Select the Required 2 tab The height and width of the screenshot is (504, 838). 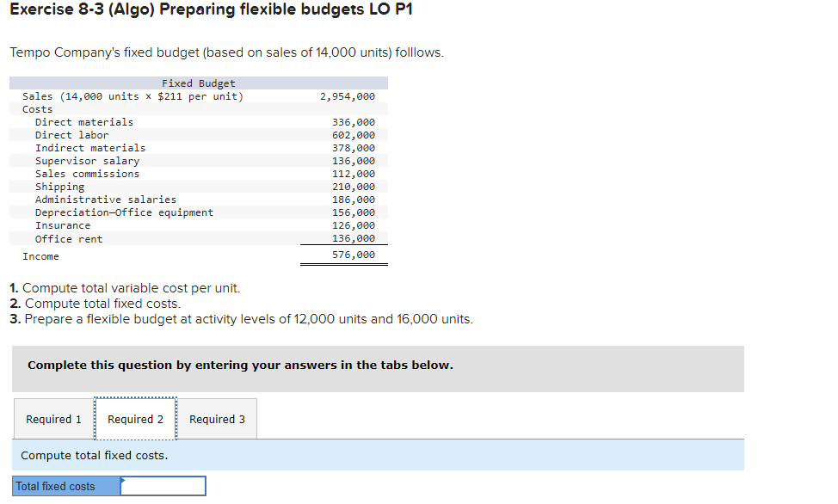coord(135,419)
